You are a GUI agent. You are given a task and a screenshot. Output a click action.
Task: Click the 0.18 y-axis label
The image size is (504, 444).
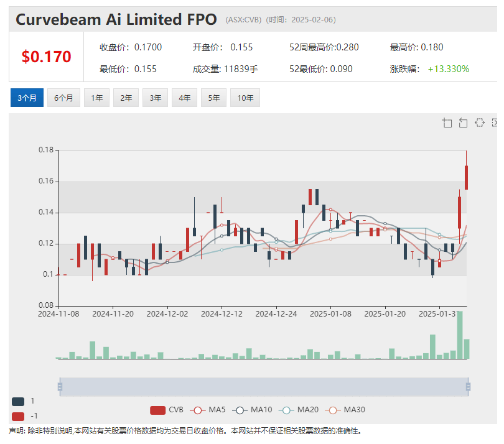click(46, 150)
